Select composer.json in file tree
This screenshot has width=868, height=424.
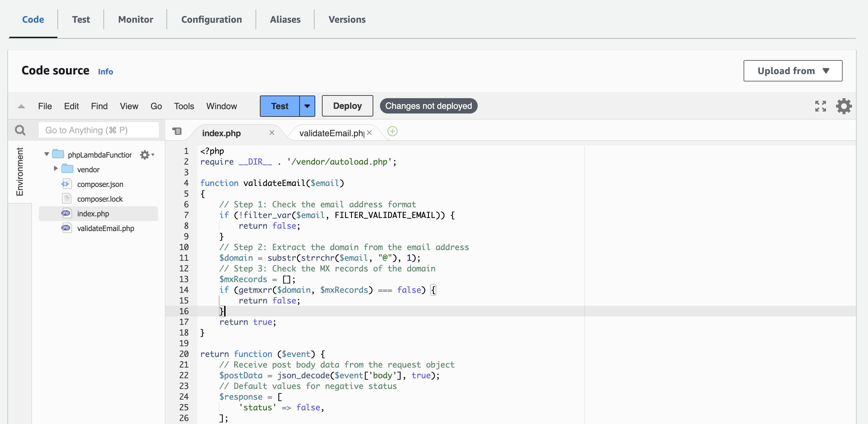coord(100,184)
